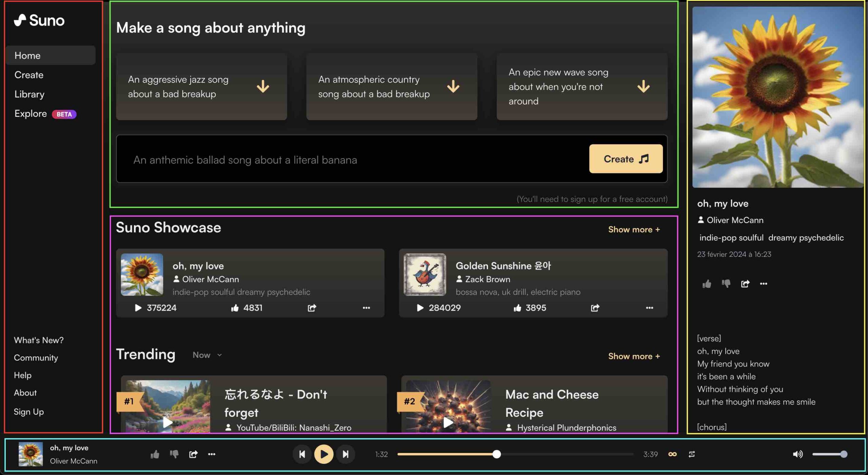
Task: Click the oh, my love showcase thumbnail
Action: coord(142,274)
